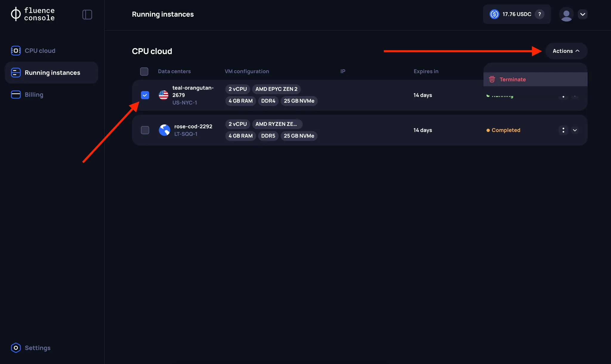Collapse the sidebar using the panel icon
This screenshot has width=611, height=364.
coord(87,14)
